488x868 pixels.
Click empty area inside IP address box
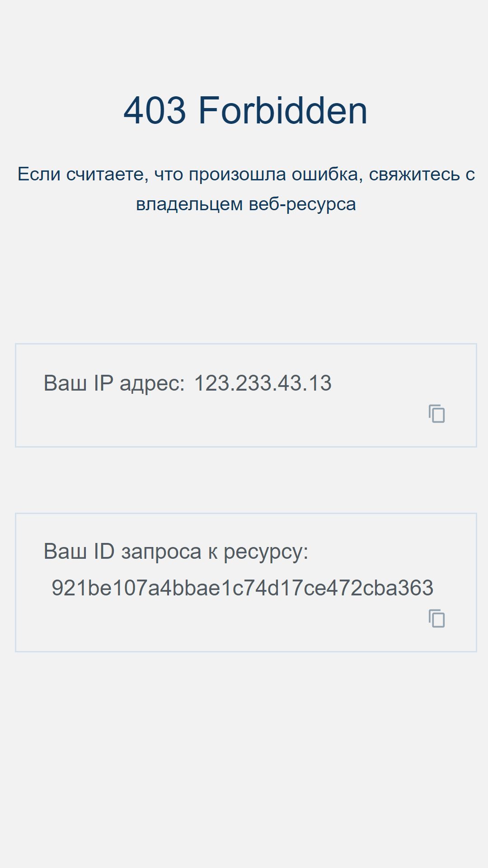pos(226,420)
